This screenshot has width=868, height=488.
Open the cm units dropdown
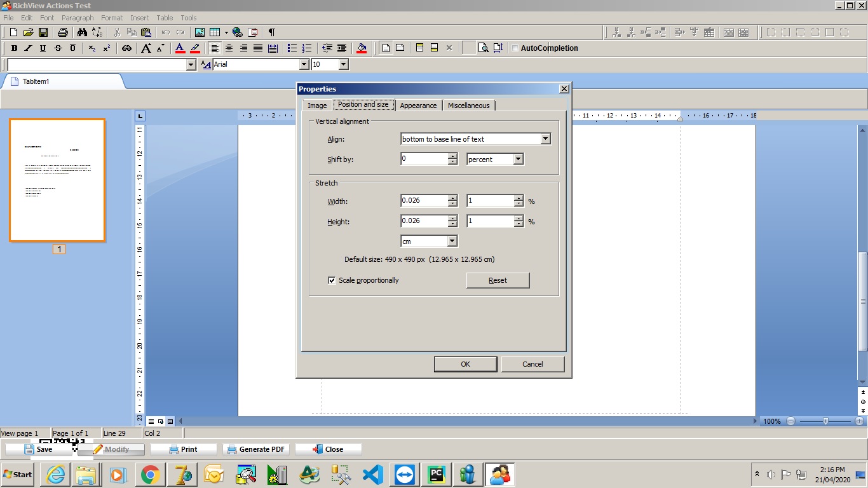(452, 241)
